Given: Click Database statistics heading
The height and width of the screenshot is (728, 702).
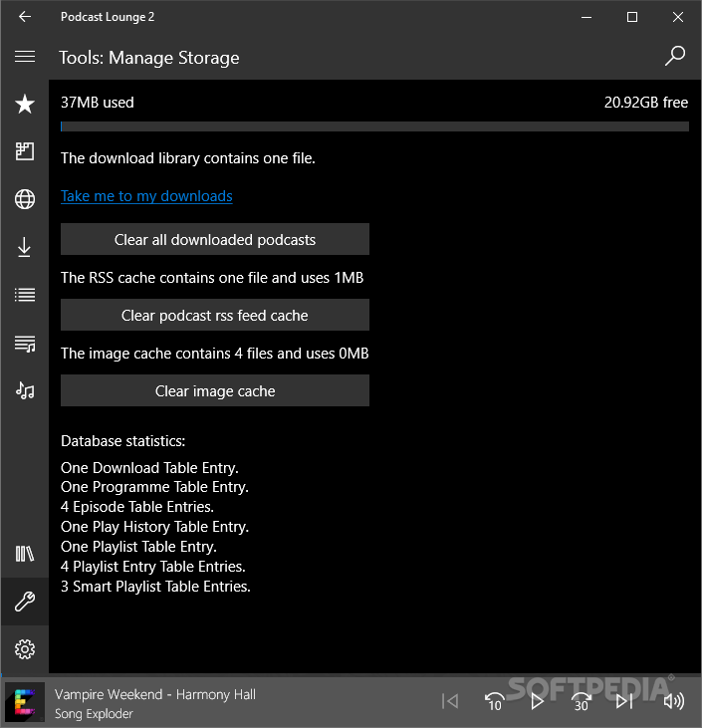Looking at the screenshot, I should tap(123, 440).
